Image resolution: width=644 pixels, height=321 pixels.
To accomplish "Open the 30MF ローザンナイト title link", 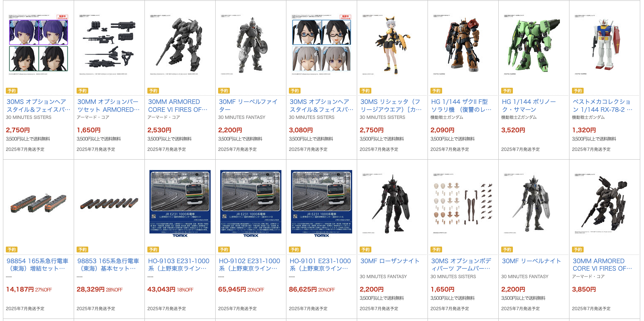I will click(x=390, y=261).
